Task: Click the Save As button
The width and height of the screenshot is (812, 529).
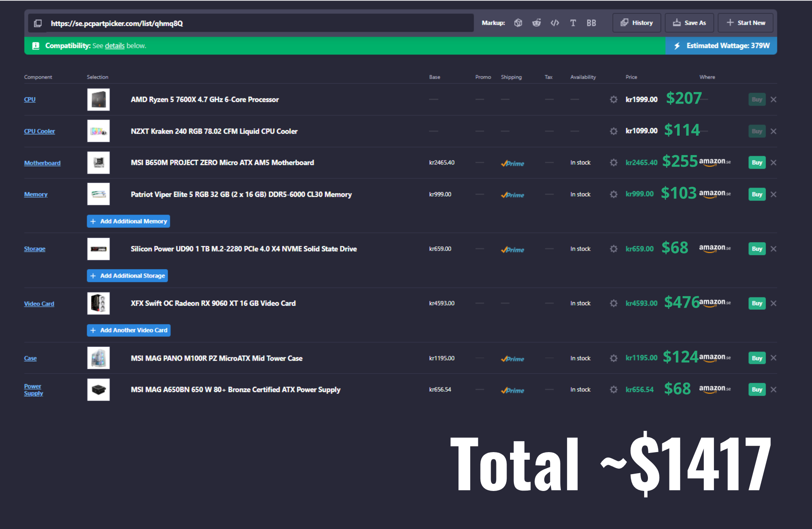Action: tap(689, 23)
